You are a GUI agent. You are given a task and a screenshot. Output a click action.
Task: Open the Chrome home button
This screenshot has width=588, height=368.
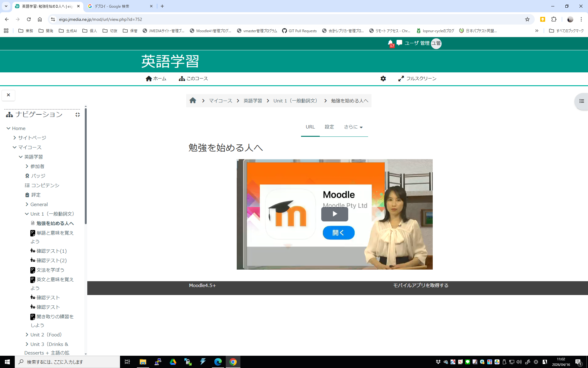(x=40, y=19)
